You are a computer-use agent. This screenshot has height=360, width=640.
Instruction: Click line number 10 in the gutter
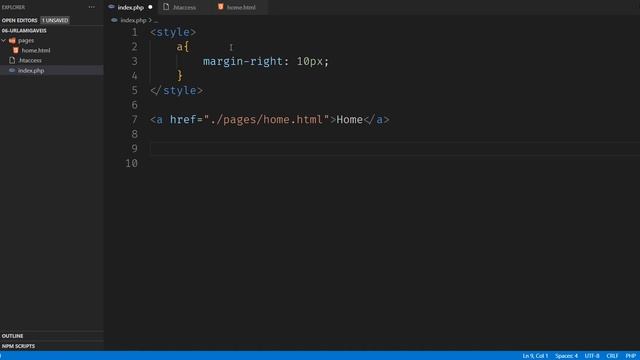click(x=131, y=163)
